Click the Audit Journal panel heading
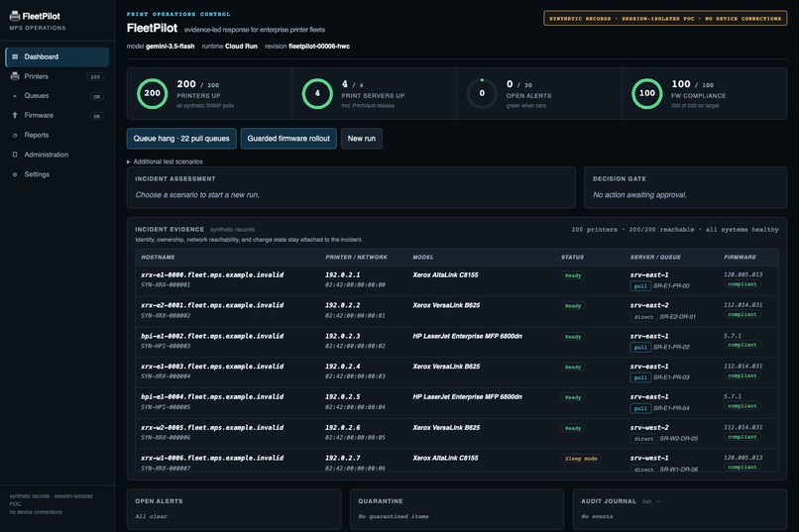 point(609,501)
